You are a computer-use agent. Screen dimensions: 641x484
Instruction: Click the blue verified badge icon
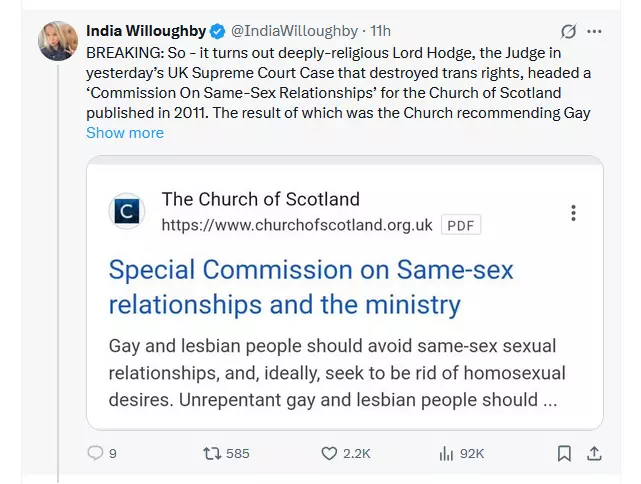[x=217, y=31]
